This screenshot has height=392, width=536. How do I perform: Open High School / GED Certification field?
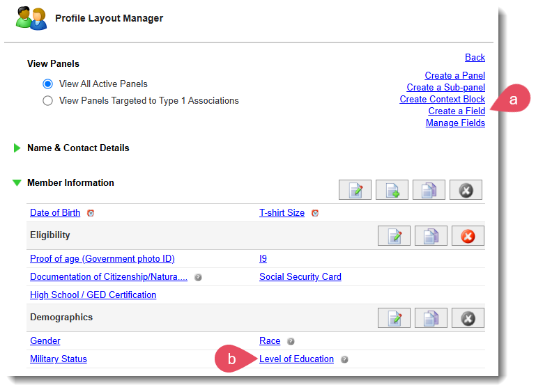tap(93, 295)
